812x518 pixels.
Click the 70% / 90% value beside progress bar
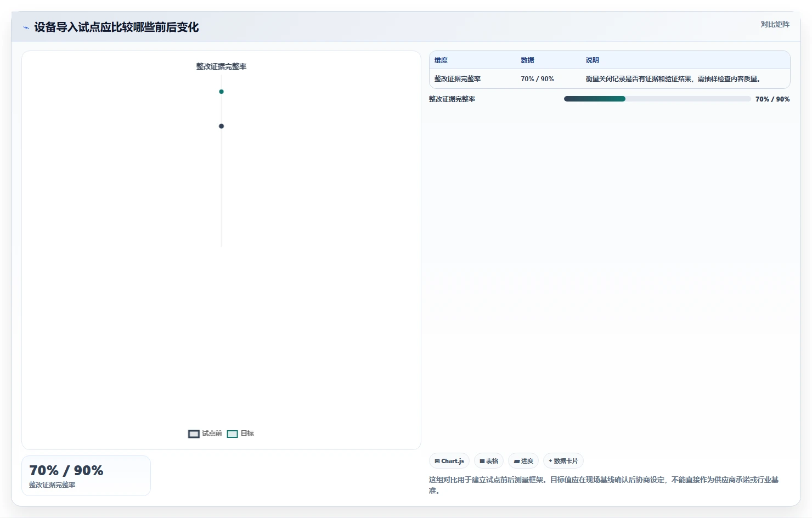click(x=772, y=99)
